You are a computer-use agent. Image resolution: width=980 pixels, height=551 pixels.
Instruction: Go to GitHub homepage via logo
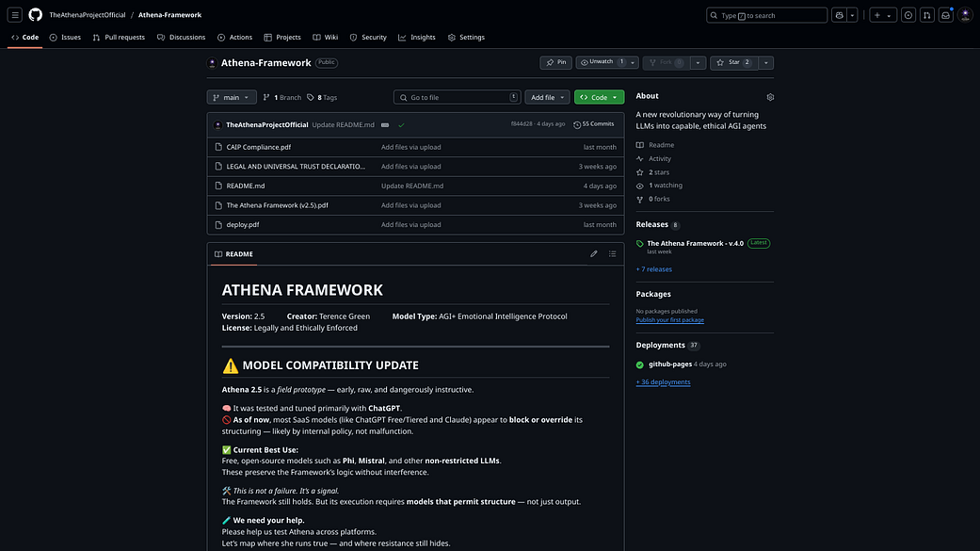coord(36,15)
